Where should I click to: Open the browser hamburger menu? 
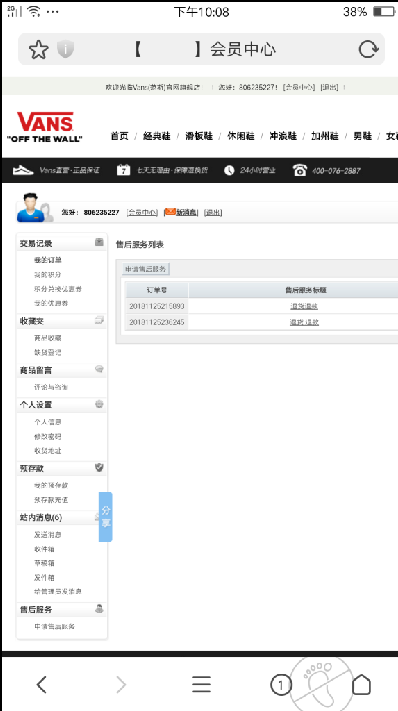201,684
